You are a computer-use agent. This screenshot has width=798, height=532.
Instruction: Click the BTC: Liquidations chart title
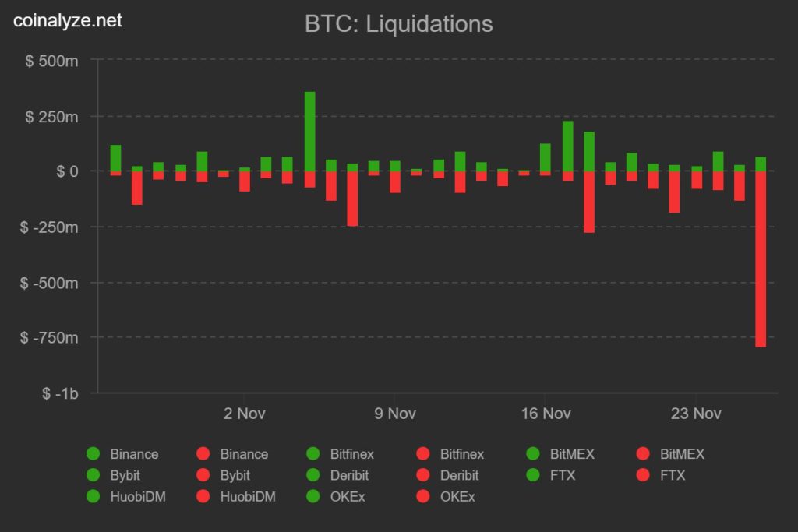coord(398,24)
